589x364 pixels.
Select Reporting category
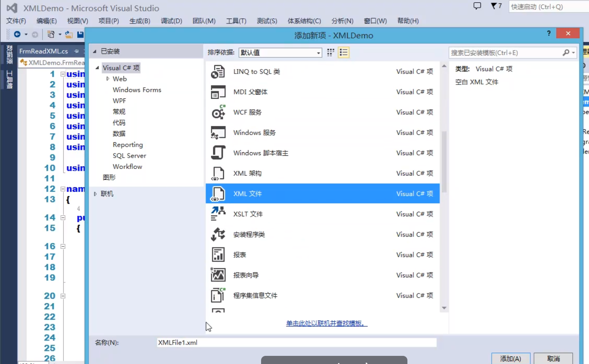tap(128, 145)
